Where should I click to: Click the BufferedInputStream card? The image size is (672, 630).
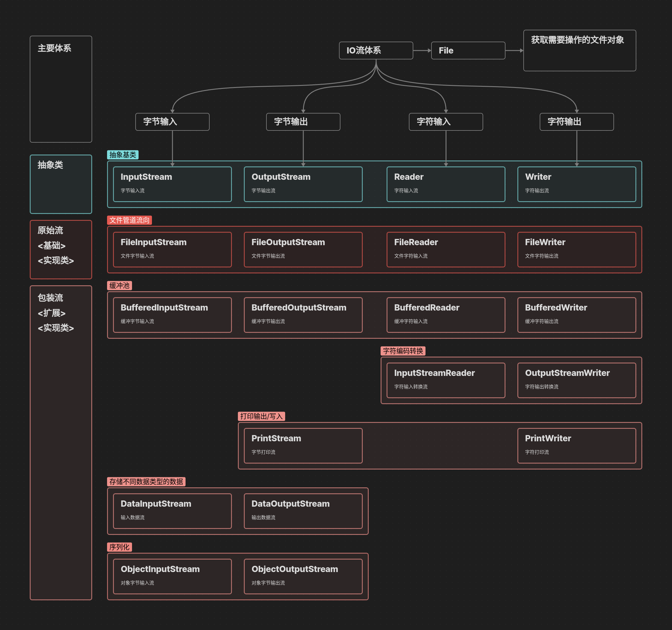tap(172, 315)
